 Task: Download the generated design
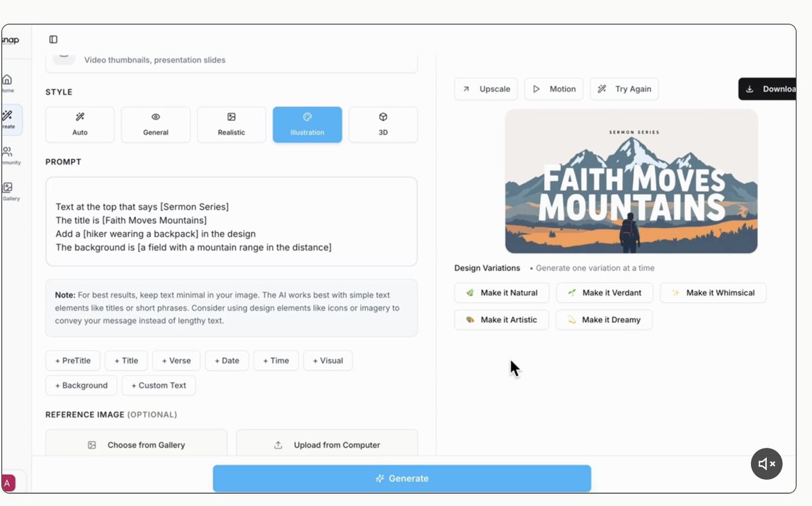pyautogui.click(x=767, y=89)
